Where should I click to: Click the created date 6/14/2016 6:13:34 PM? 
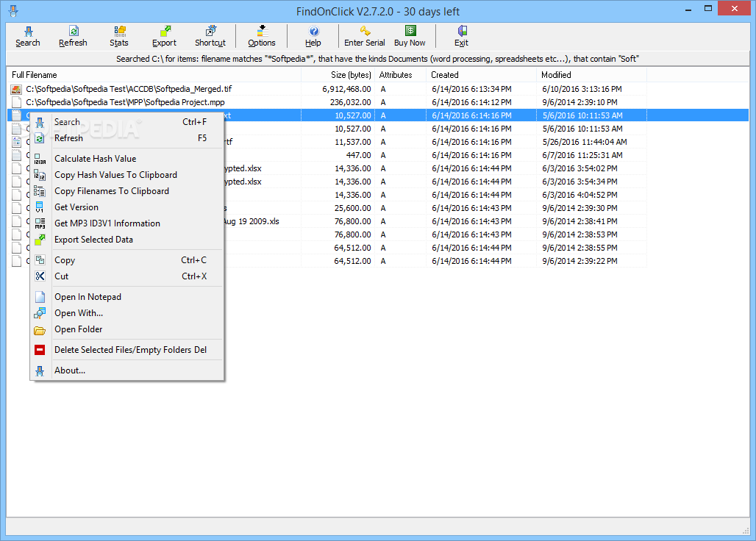472,89
